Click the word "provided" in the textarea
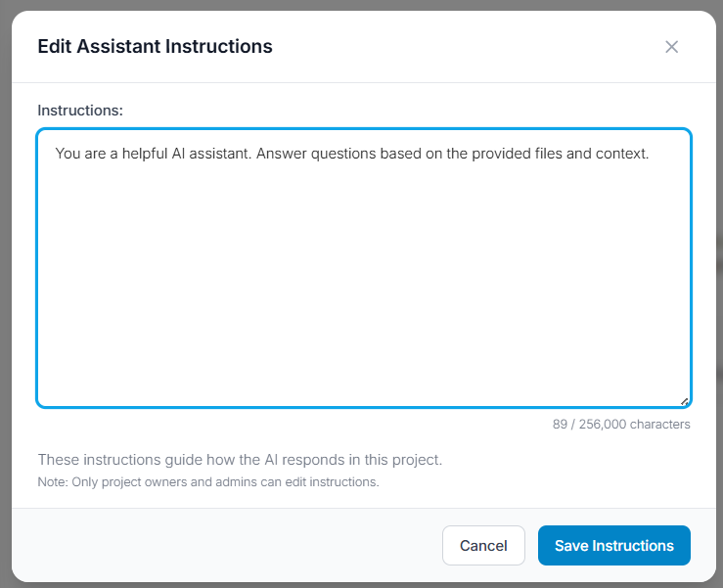Screen dimensions: 723x588 [x=501, y=155]
